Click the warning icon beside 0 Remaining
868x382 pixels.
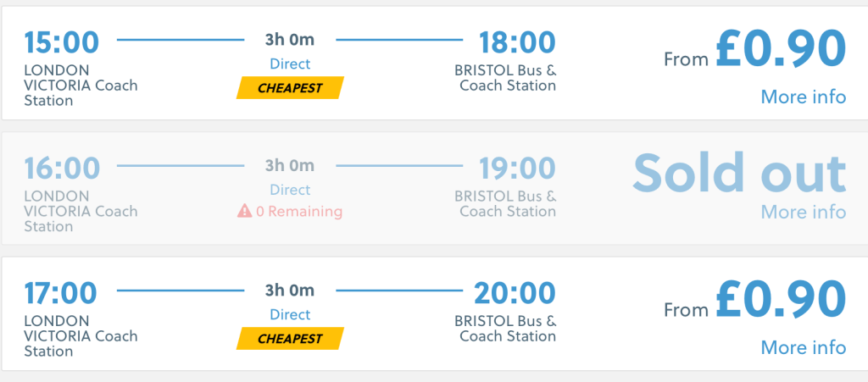click(245, 212)
